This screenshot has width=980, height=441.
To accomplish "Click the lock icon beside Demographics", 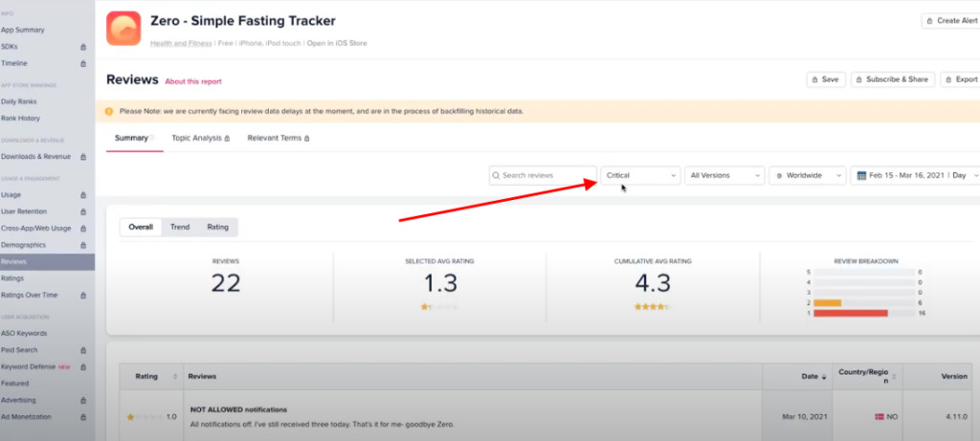I will (x=83, y=246).
